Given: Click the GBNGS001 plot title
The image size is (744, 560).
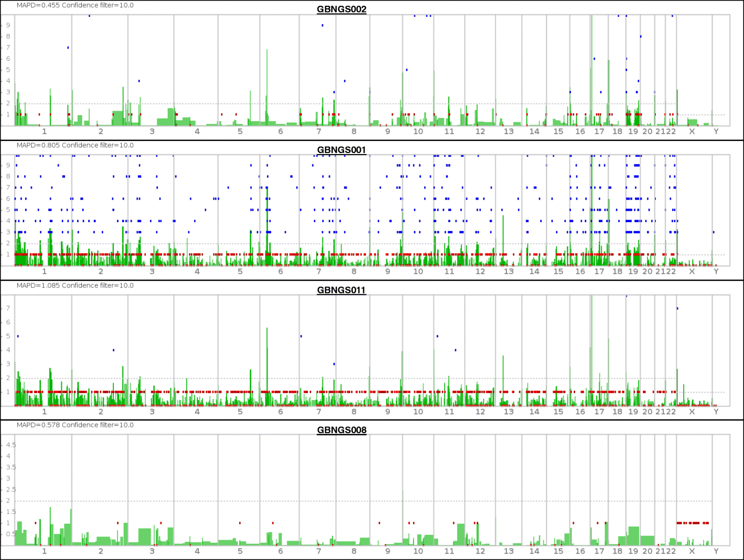Looking at the screenshot, I should [x=341, y=150].
